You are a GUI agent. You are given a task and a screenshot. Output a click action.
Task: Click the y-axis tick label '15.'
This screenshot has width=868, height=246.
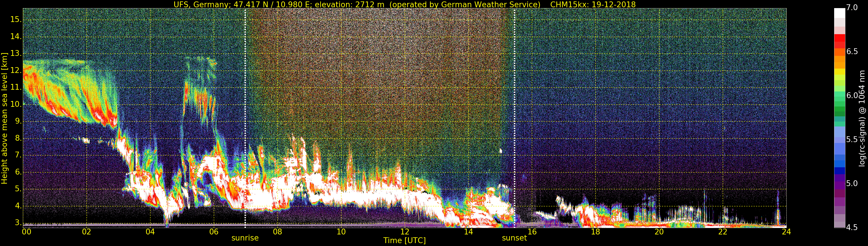coord(16,20)
